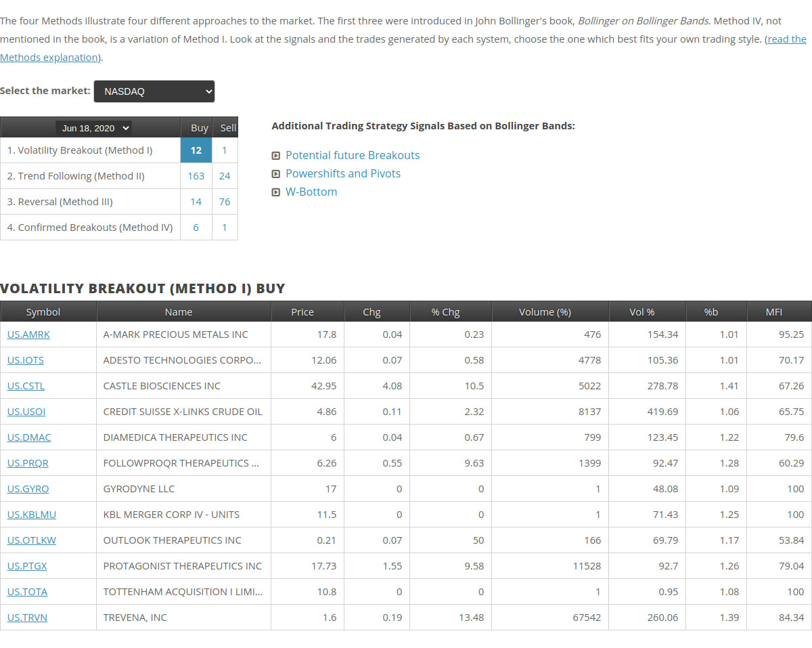Open Confirmed Breakouts buy signals 6
Screen dimensions: 812x648
[196, 228]
